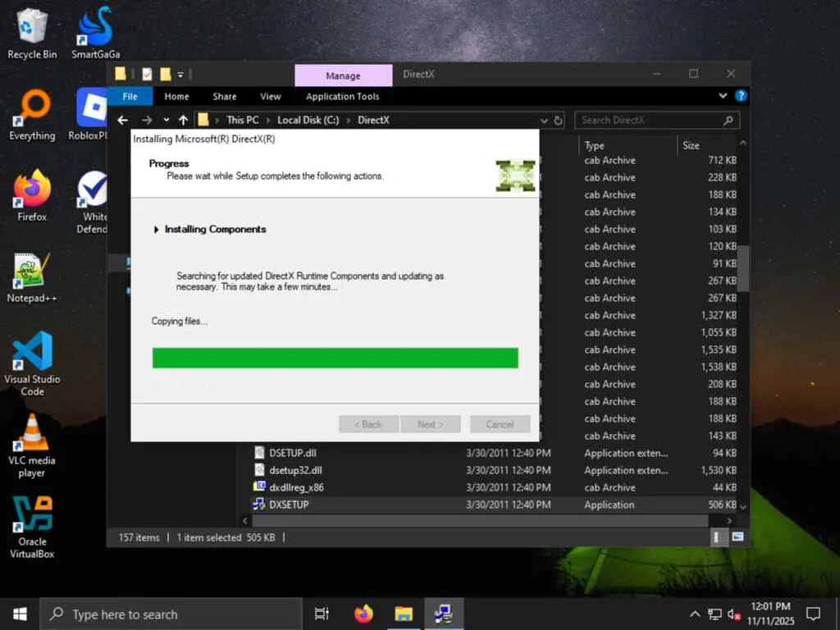Click the 1,327 KB size cell

pyautogui.click(x=719, y=315)
